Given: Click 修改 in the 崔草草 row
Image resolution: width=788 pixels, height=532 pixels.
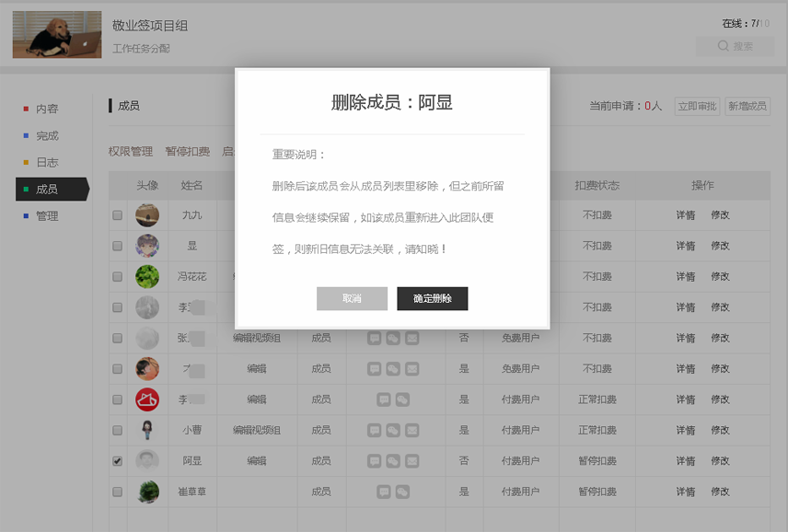Looking at the screenshot, I should pyautogui.click(x=720, y=492).
